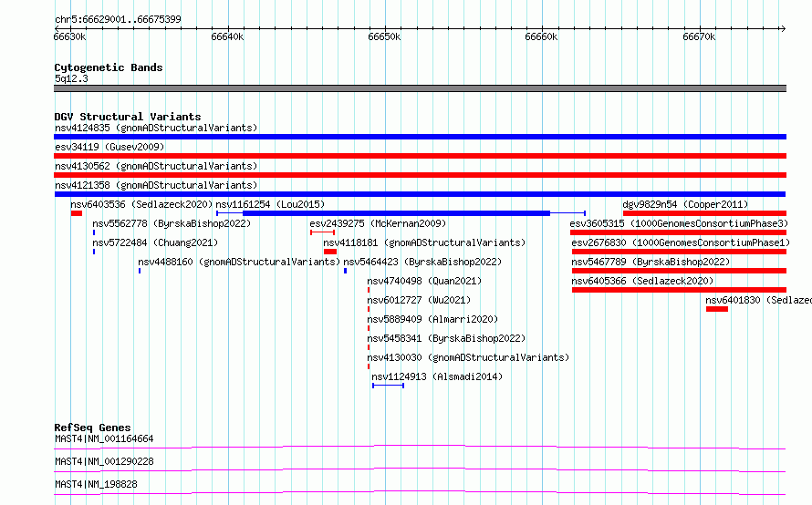Select the red bar under nsv4130562
Viewport: 812px width, 505px height.
click(420, 175)
